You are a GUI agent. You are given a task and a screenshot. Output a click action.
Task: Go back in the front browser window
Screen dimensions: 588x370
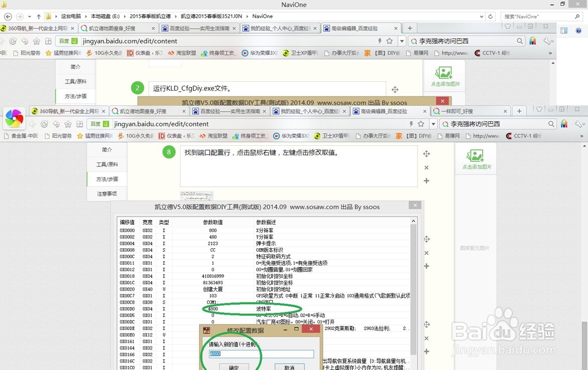point(33,124)
